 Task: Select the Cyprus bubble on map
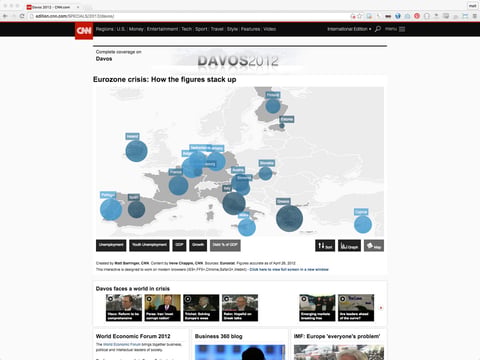click(363, 224)
